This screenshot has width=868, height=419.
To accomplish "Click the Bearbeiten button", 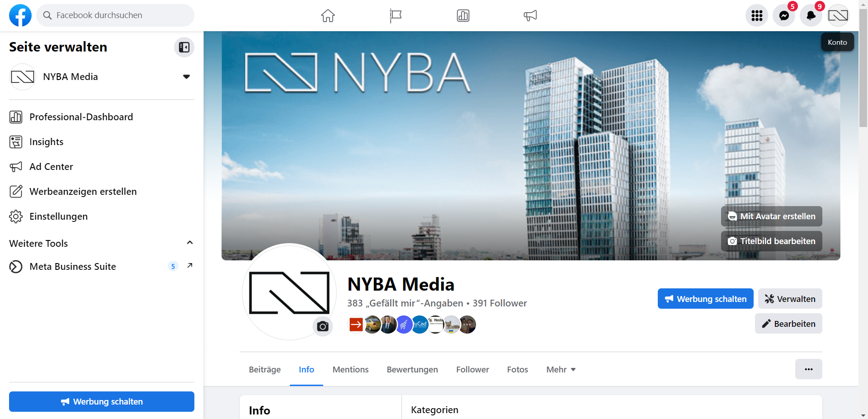I will (788, 324).
